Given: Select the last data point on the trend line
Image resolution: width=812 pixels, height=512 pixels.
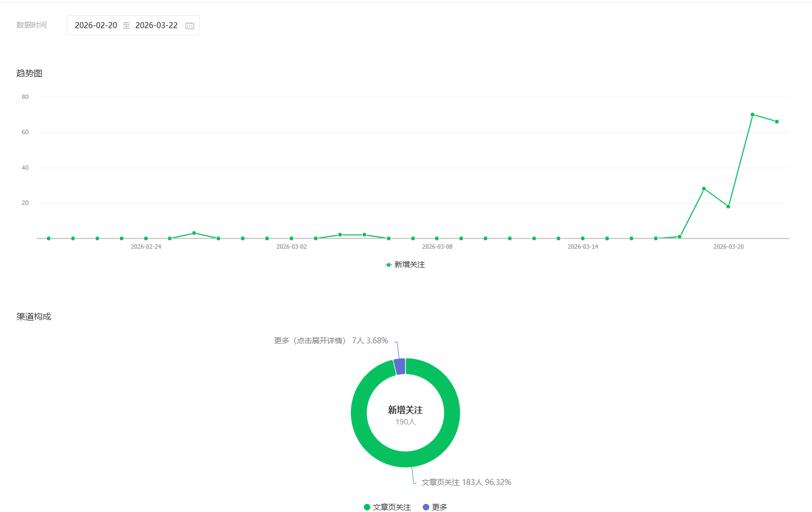Looking at the screenshot, I should 777,122.
